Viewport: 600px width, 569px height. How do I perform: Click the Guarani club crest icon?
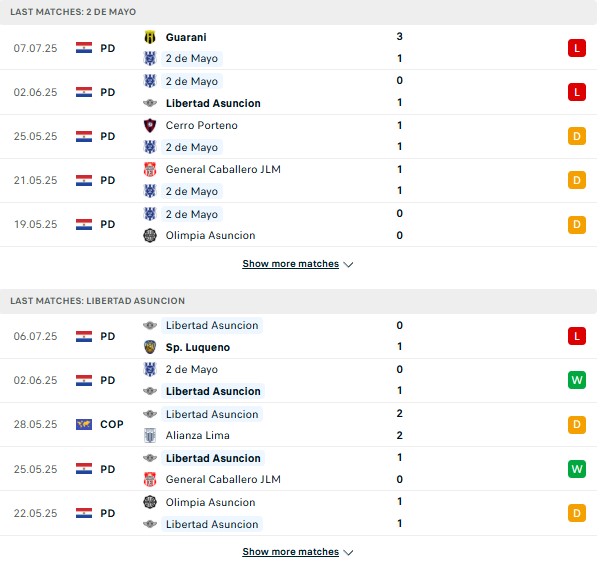(150, 37)
